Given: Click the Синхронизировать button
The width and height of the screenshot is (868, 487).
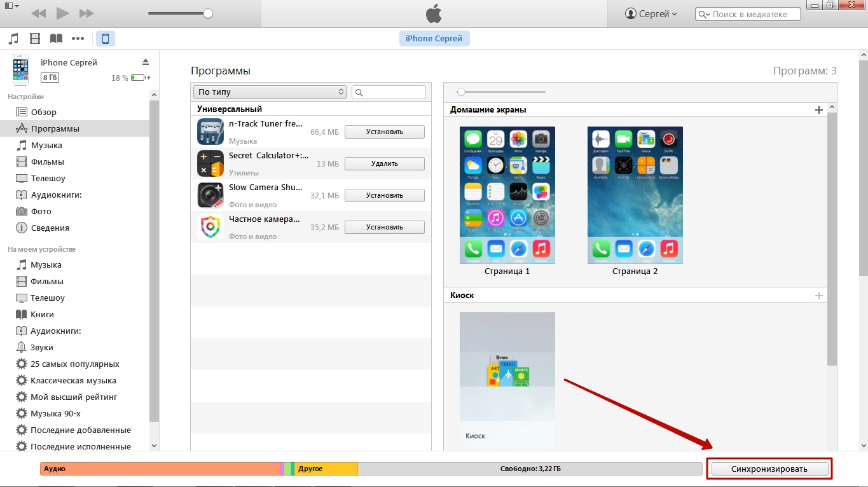Looking at the screenshot, I should pyautogui.click(x=769, y=469).
